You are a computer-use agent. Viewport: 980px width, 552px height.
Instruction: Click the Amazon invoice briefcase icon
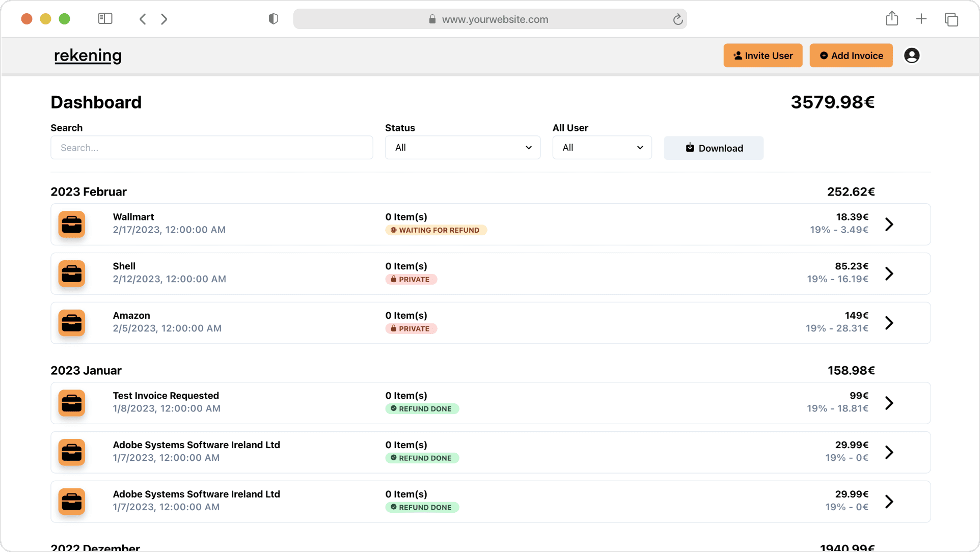tap(72, 323)
